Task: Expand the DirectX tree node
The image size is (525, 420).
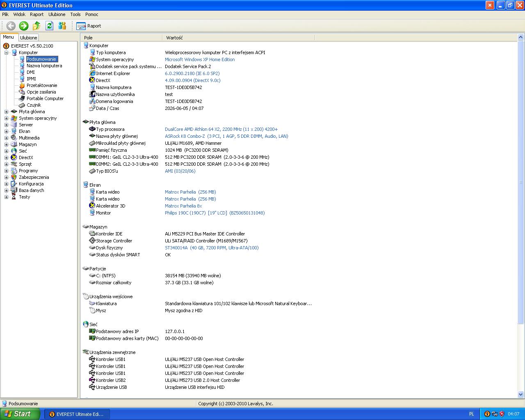Action: 6,157
